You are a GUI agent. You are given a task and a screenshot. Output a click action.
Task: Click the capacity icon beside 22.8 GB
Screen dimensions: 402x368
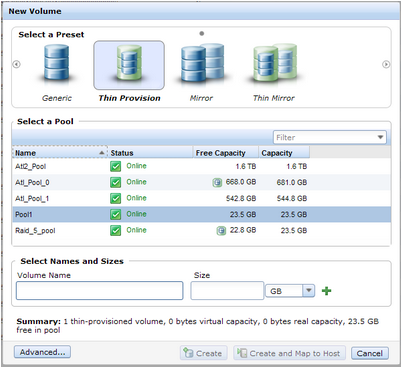(221, 230)
